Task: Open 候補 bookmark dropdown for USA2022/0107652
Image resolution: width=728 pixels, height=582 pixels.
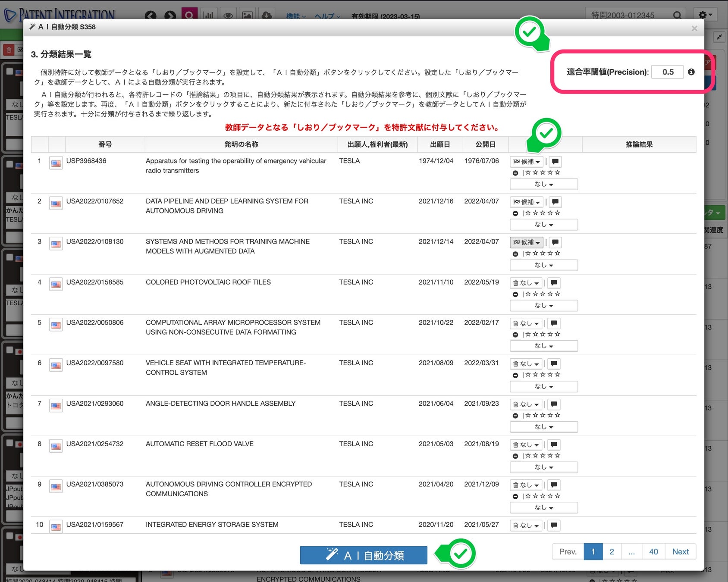Action: click(x=527, y=202)
